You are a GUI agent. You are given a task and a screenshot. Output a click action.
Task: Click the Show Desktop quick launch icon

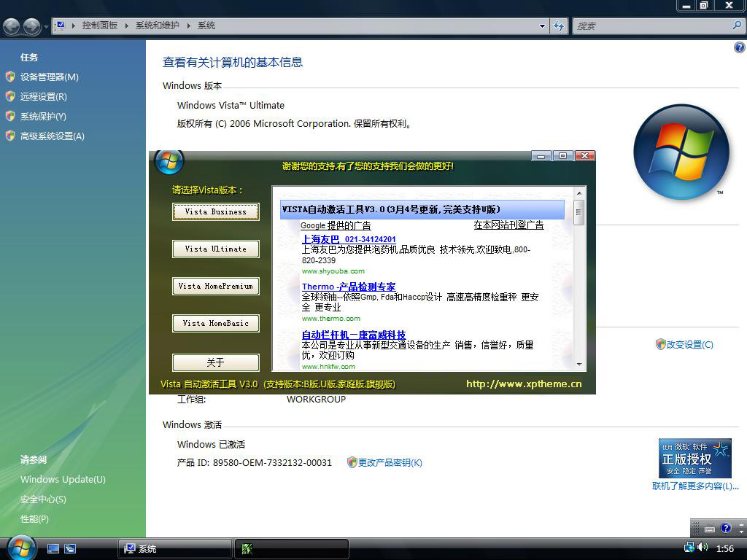53,548
